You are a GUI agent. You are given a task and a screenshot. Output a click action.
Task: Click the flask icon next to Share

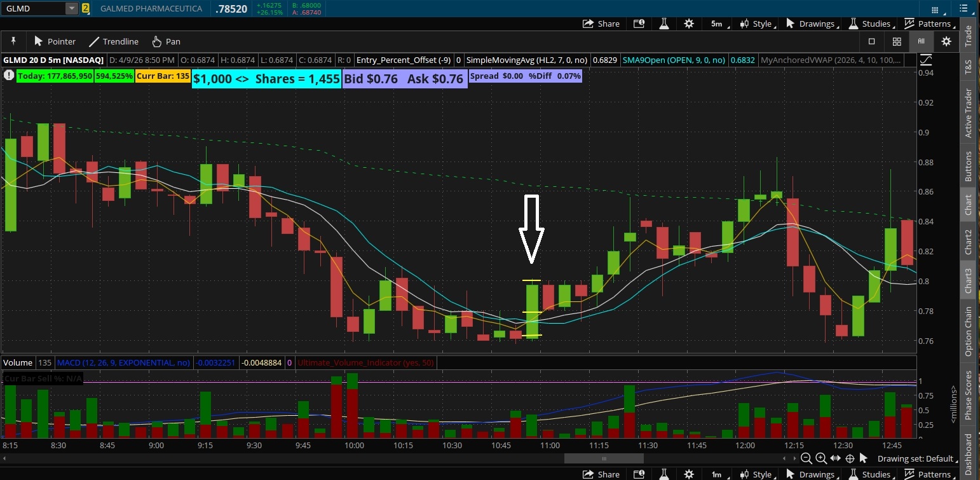664,24
